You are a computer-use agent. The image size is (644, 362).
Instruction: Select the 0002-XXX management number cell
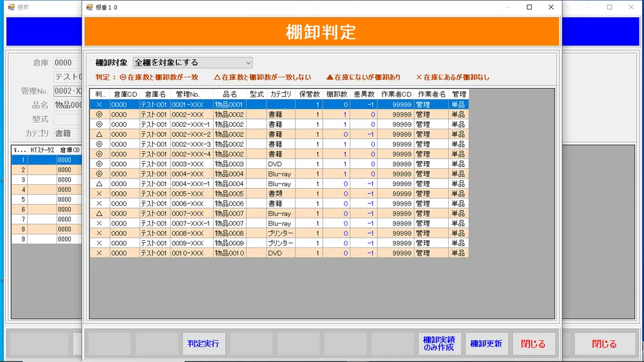(x=192, y=115)
